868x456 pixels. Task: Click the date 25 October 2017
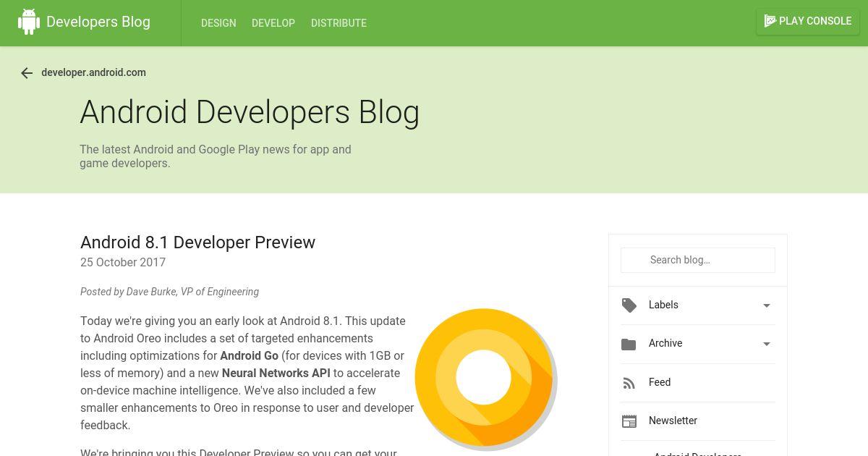click(x=123, y=262)
